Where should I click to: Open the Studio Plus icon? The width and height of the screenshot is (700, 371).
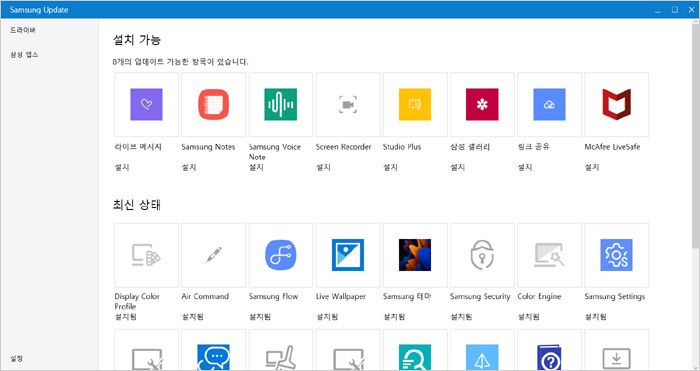point(415,104)
